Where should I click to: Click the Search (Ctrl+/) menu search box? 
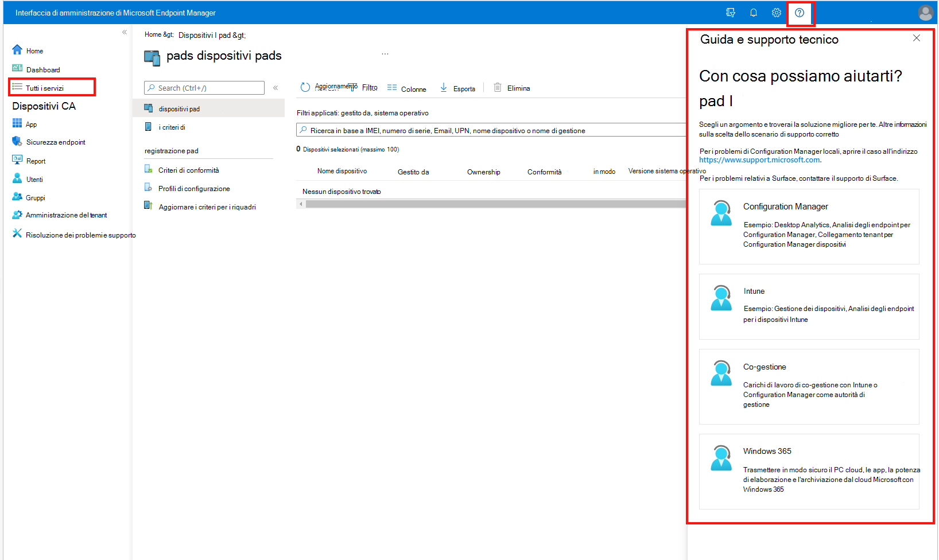[204, 88]
